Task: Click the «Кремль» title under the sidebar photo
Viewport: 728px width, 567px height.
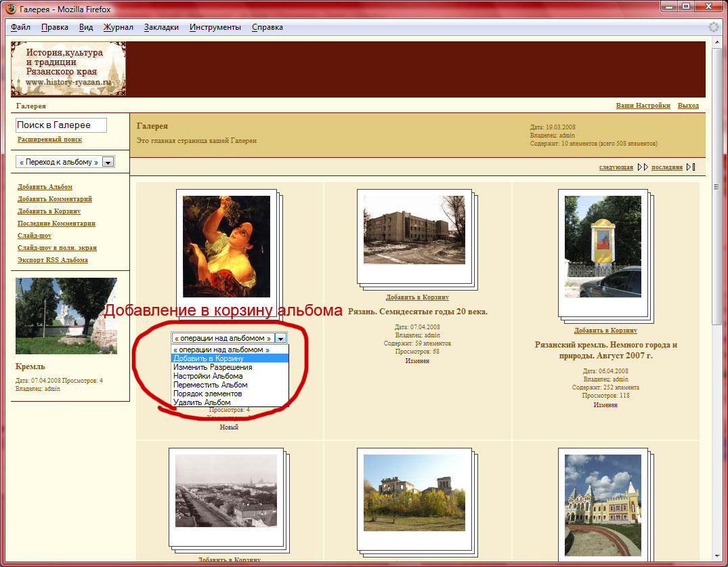Action: (x=30, y=366)
